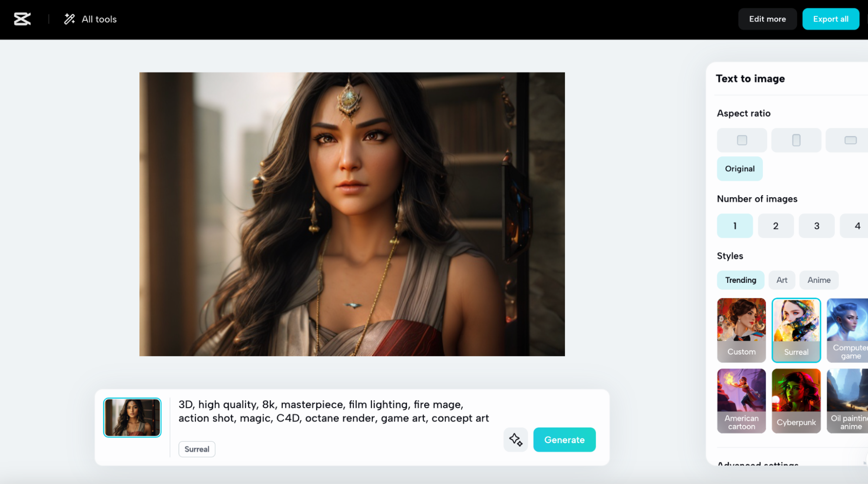
Task: Click the sparkle prompt inspiration icon
Action: click(515, 440)
